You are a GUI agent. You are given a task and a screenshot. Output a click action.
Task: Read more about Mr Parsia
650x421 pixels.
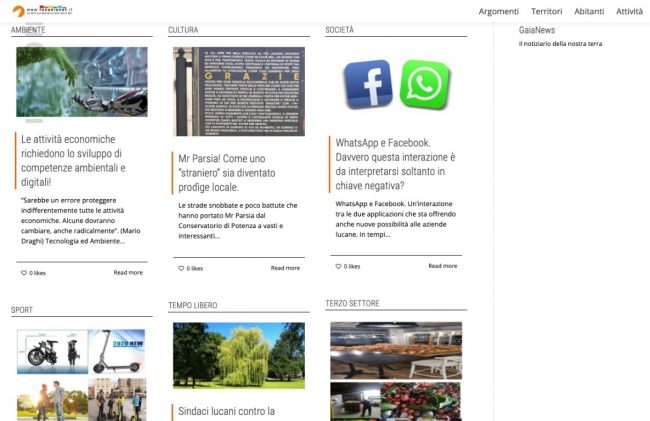click(x=285, y=268)
